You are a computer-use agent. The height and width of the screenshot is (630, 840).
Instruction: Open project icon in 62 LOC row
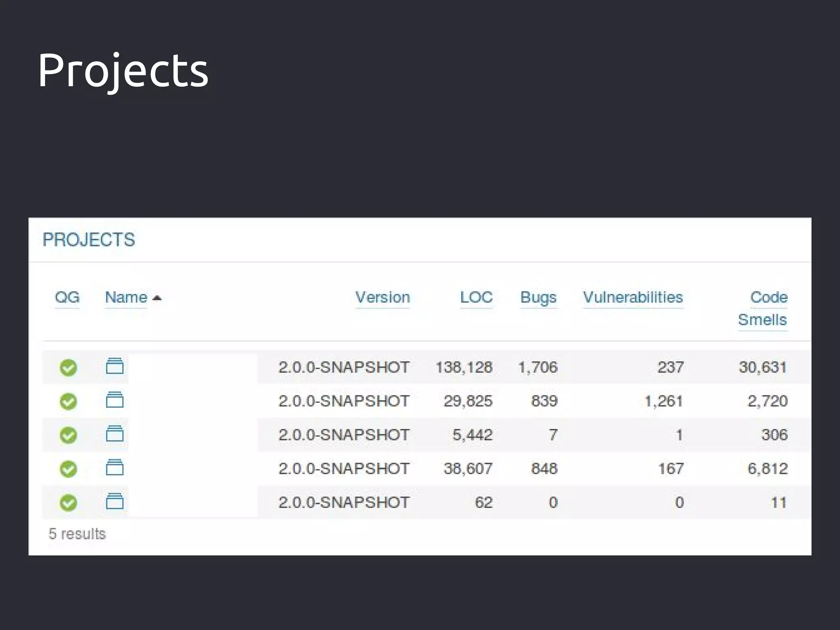114,501
